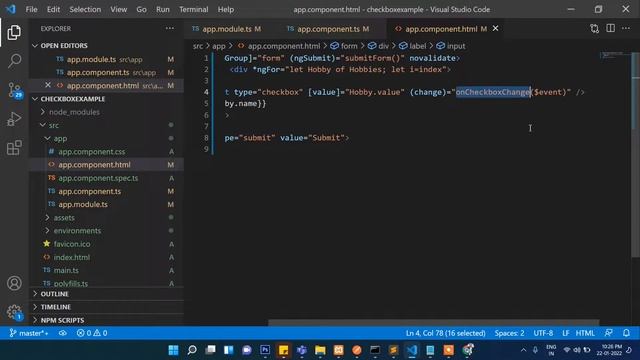Viewport: 640px width, 360px height.
Task: Open the Manage gear icon
Action: pos(14,312)
